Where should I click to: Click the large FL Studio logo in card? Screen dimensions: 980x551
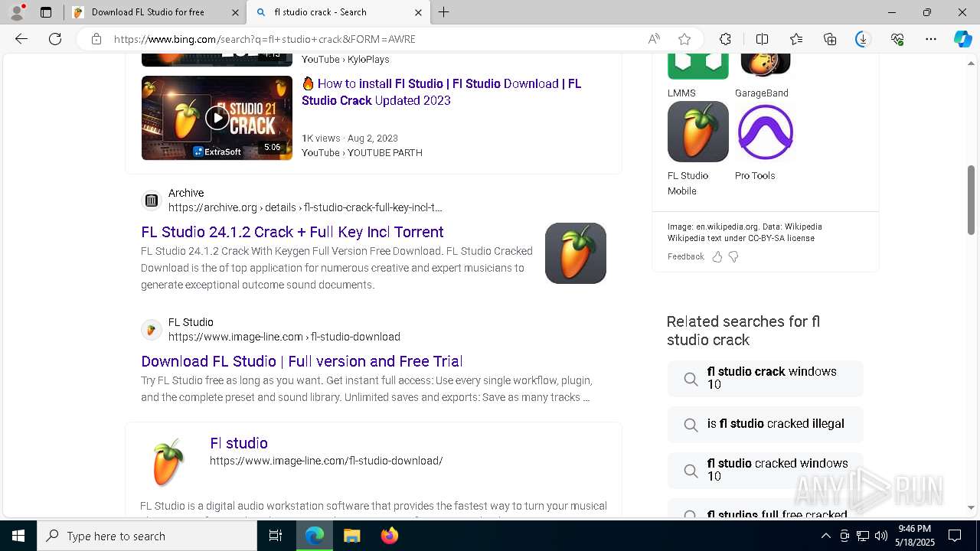[x=168, y=461]
